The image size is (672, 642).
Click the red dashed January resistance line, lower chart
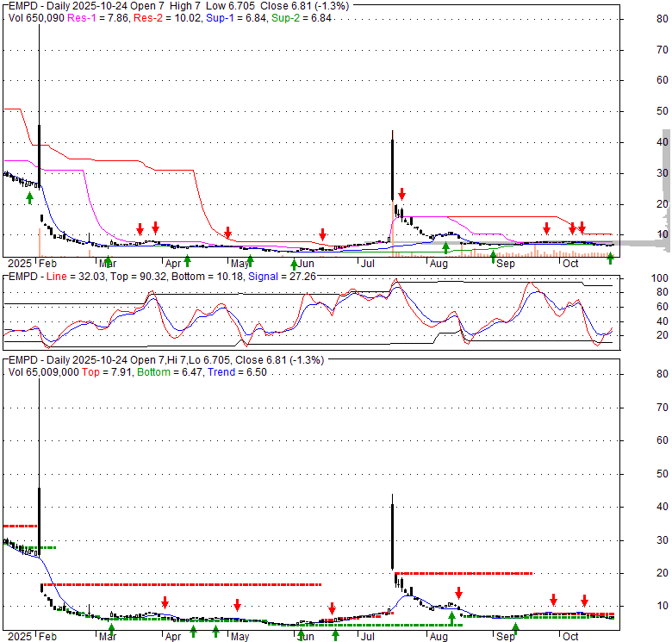(20, 526)
